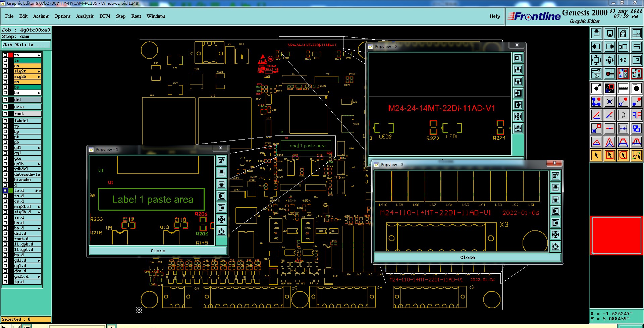Click the pan right icon in the main toolbar
The height and width of the screenshot is (328, 644).
[610, 47]
